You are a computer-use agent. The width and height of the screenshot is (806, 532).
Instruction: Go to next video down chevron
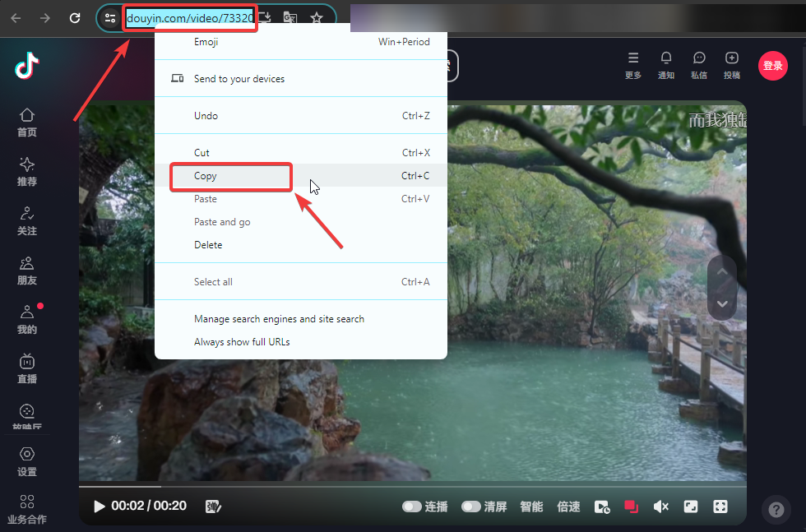[x=722, y=303]
